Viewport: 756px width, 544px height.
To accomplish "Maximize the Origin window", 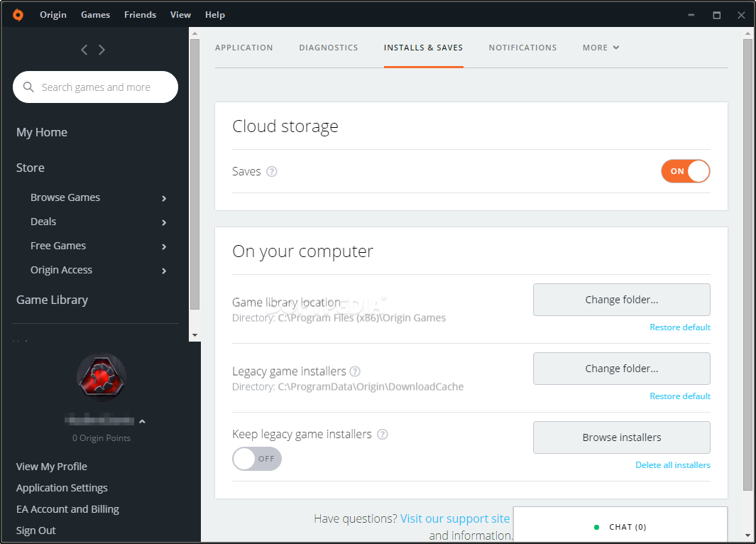I will tap(717, 15).
